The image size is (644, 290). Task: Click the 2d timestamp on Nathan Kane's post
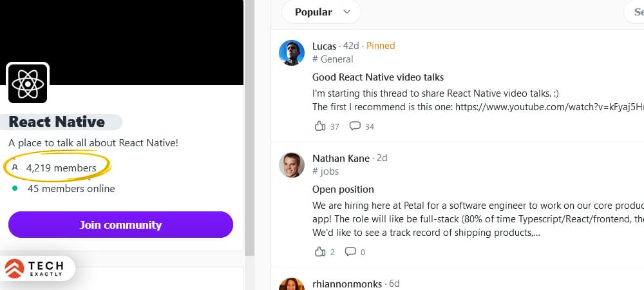[x=382, y=158]
